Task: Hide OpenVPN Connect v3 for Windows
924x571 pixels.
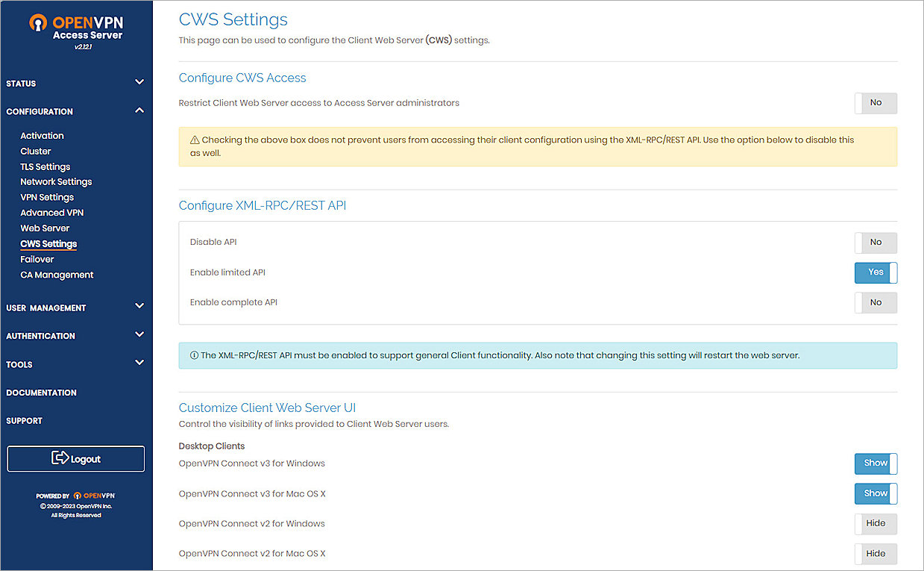Action: pyautogui.click(x=876, y=463)
